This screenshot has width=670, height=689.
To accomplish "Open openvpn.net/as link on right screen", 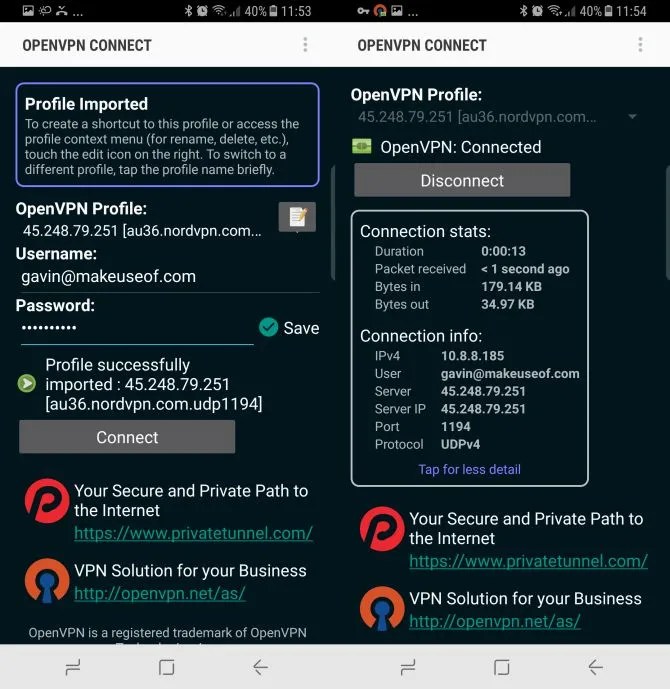I will [495, 621].
